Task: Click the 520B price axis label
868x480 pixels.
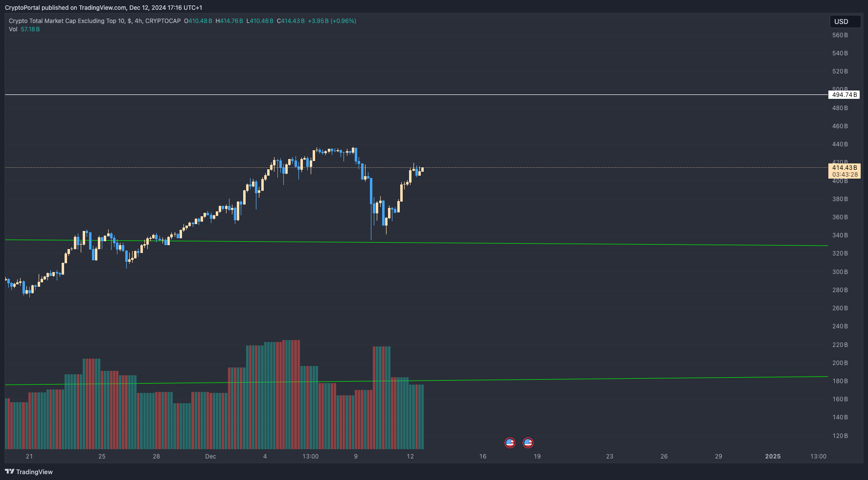Action: click(x=840, y=71)
